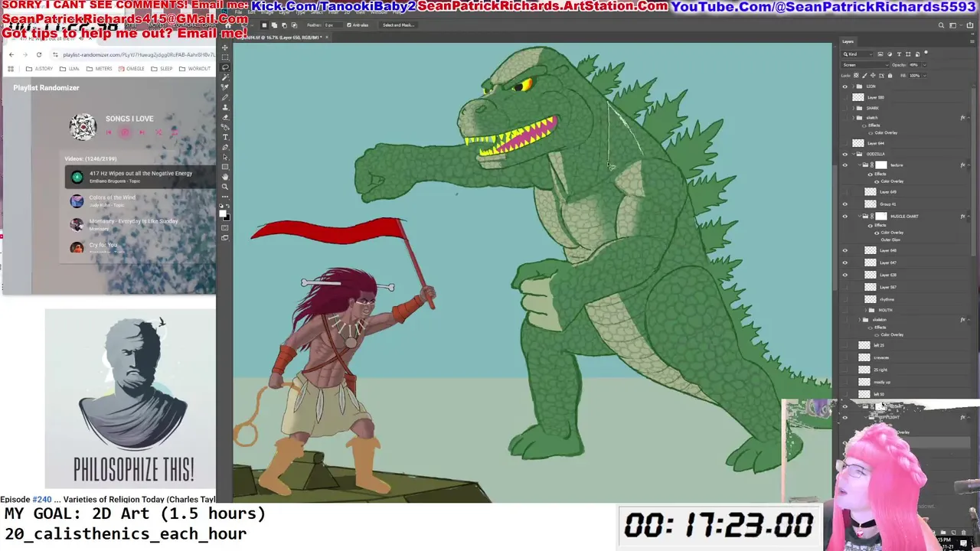Image resolution: width=980 pixels, height=551 pixels.
Task: Toggle shuffle in Playlist Randomizer
Action: tap(158, 132)
